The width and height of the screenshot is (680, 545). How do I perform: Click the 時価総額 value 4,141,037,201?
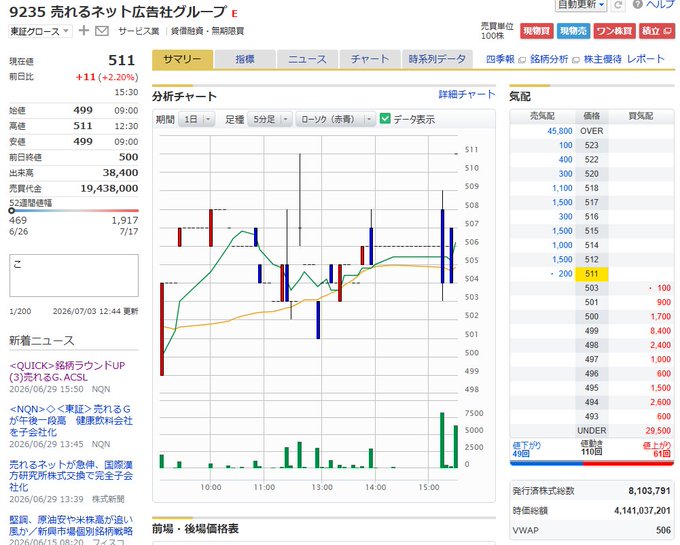point(642,510)
